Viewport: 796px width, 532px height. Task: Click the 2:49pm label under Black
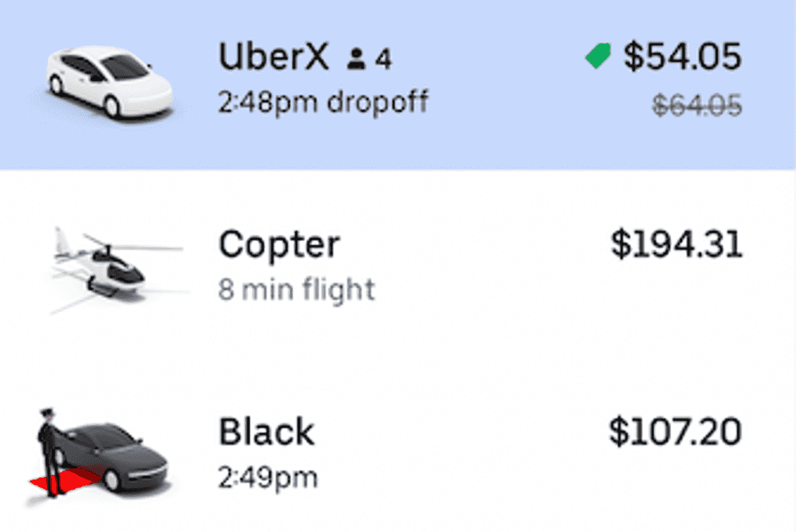[269, 476]
